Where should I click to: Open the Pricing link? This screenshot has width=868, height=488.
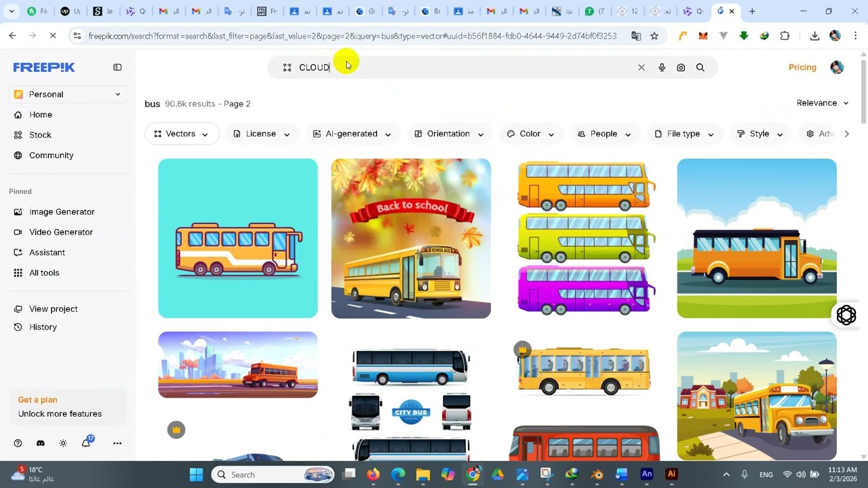point(802,67)
